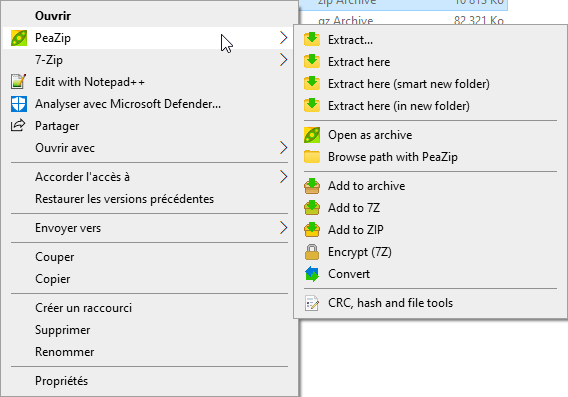
Task: Select Extract here (in new folder)
Action: pos(430,106)
